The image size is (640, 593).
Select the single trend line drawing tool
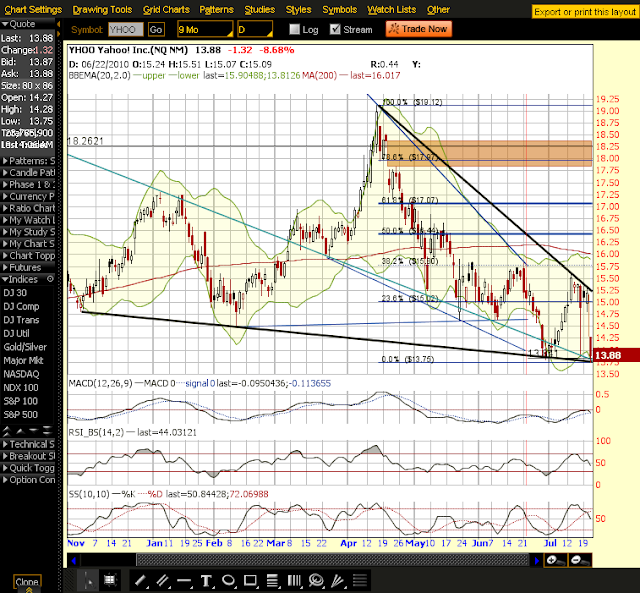[140, 580]
